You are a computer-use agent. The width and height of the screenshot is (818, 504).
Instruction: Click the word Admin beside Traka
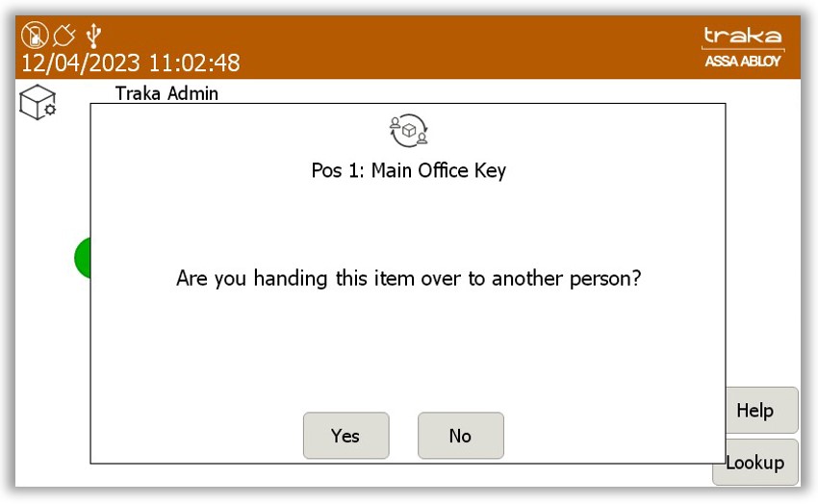193,93
